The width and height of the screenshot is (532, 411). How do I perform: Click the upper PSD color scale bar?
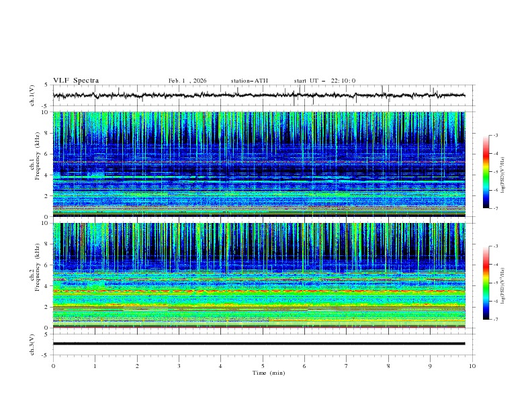tap(486, 171)
